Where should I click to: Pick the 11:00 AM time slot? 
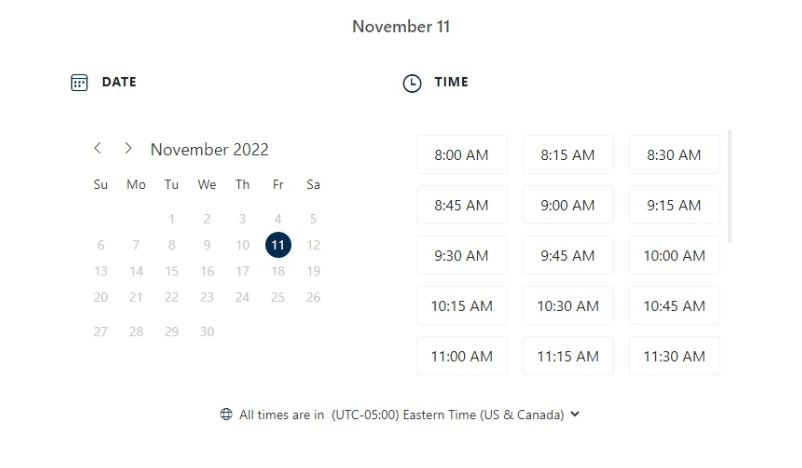coord(462,356)
